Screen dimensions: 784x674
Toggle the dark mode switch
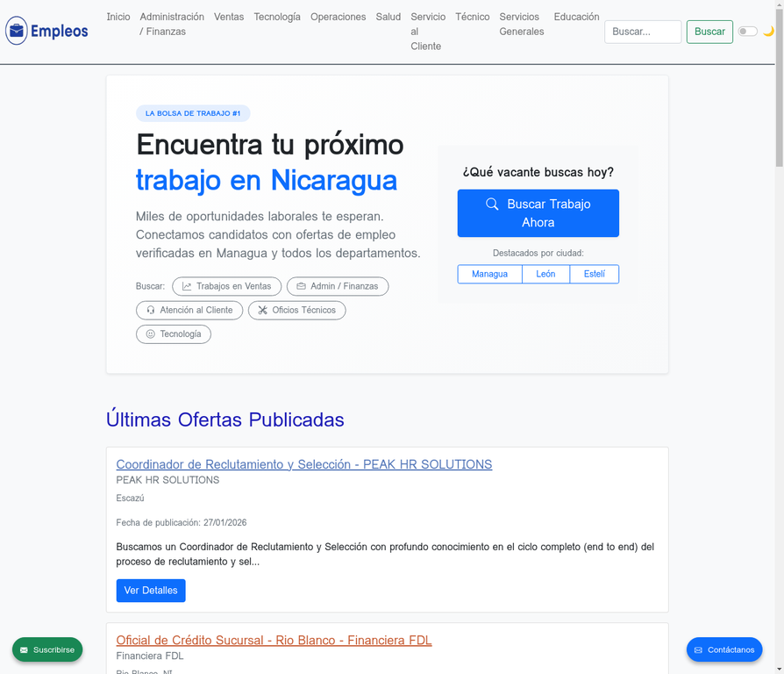pos(747,32)
